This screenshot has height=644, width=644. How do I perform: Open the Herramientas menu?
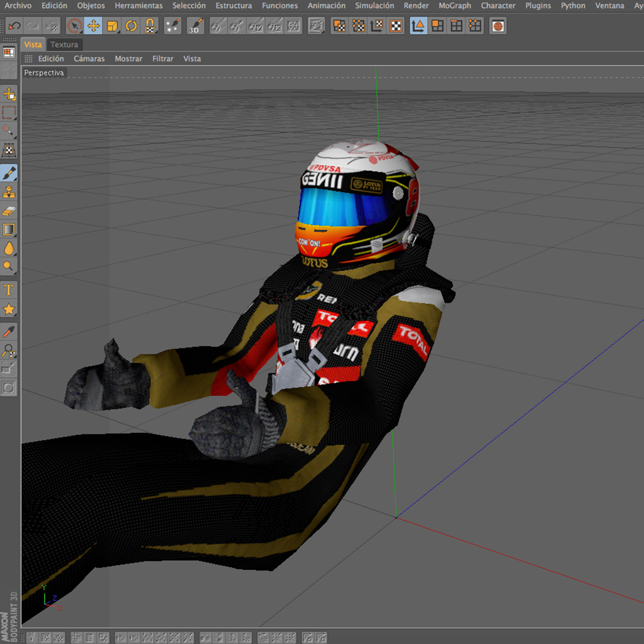139,6
